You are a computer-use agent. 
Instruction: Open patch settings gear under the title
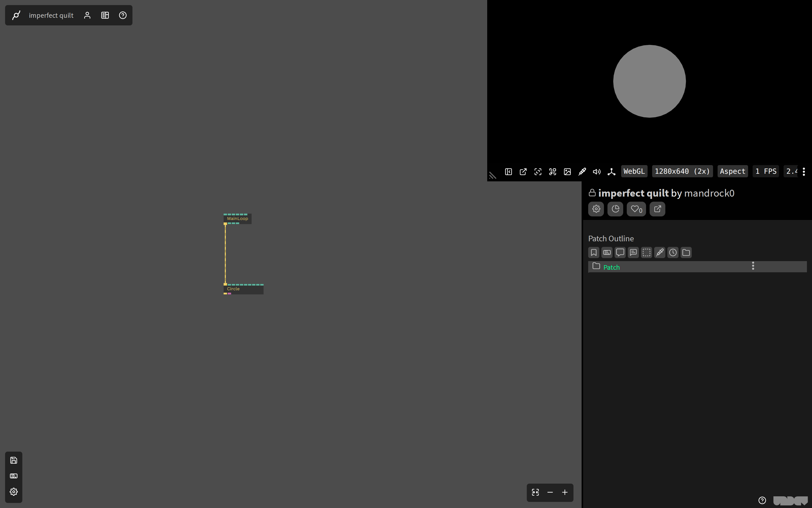tap(596, 209)
